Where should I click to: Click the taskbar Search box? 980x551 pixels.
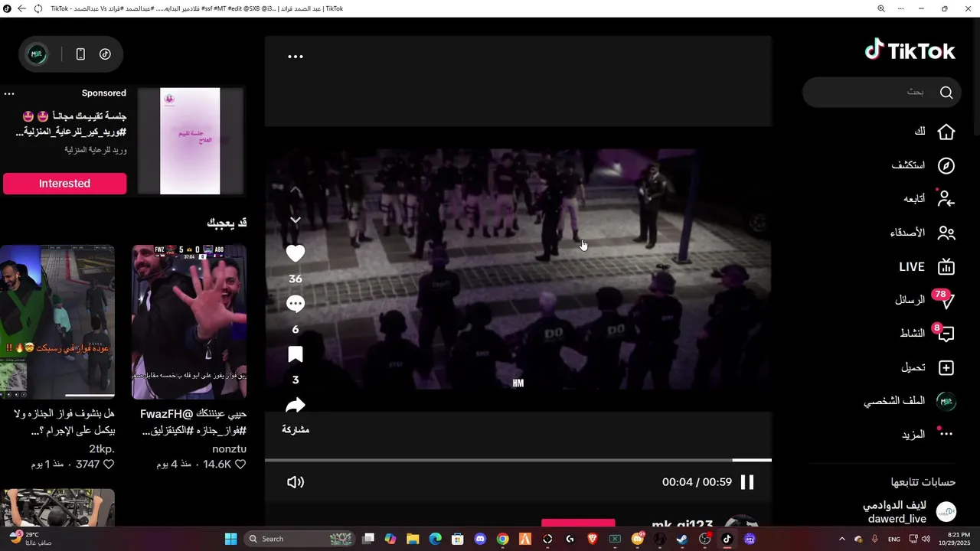tap(299, 539)
